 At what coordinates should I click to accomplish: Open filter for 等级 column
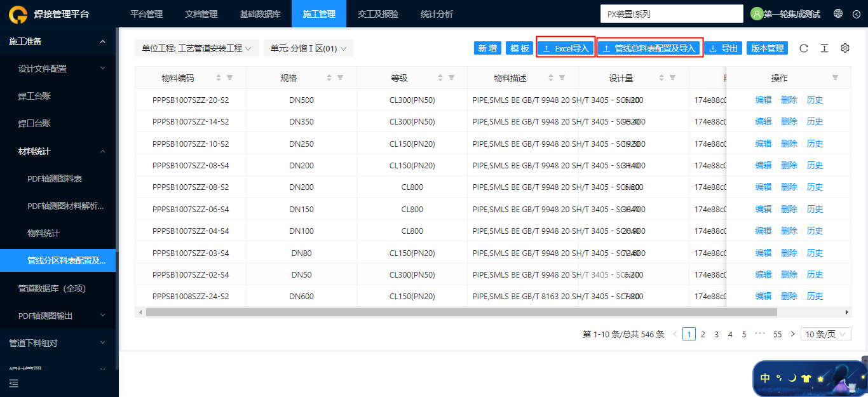[451, 77]
